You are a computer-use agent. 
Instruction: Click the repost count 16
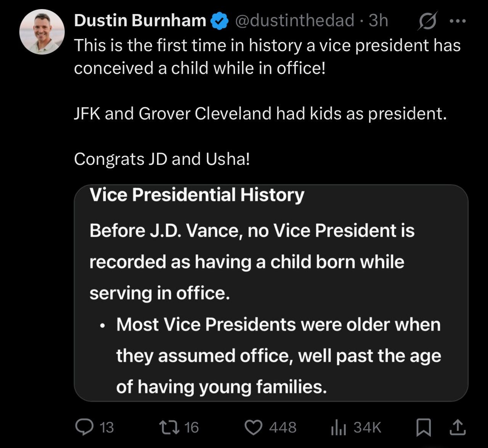tap(191, 427)
